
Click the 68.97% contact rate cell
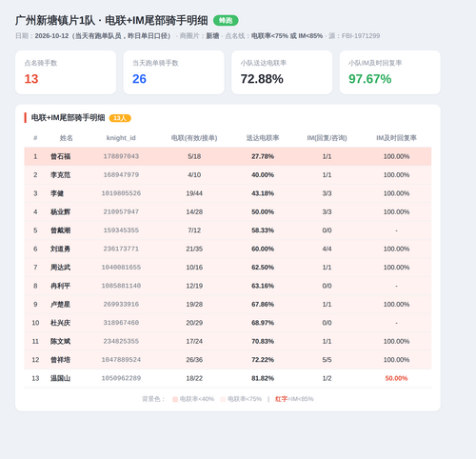click(263, 323)
